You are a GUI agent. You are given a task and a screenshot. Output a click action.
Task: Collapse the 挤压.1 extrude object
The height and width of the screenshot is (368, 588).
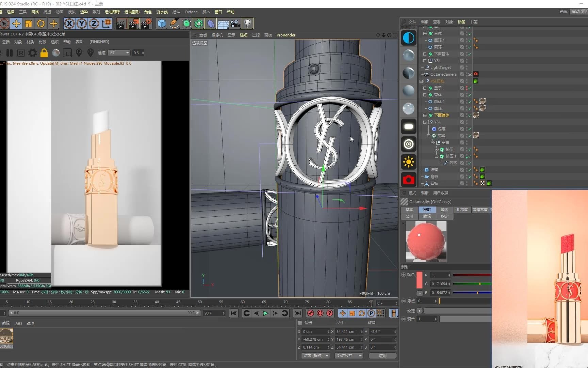tap(436, 156)
